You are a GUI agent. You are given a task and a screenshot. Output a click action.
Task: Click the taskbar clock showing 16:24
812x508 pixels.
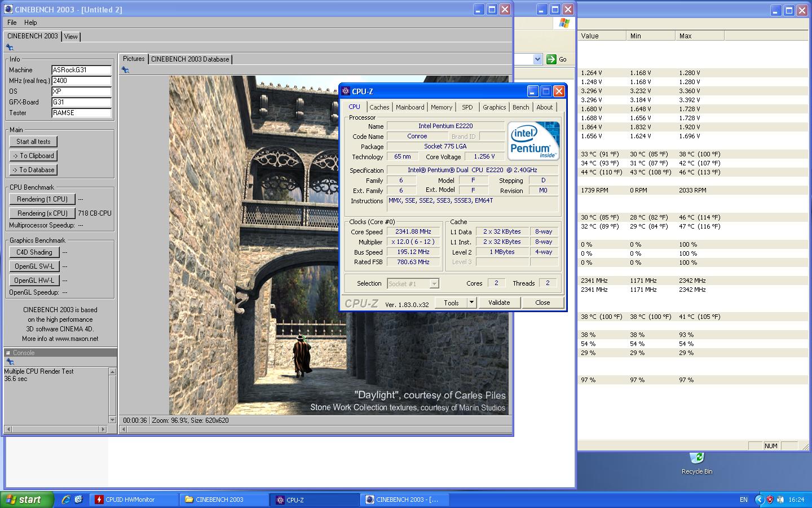pos(796,500)
